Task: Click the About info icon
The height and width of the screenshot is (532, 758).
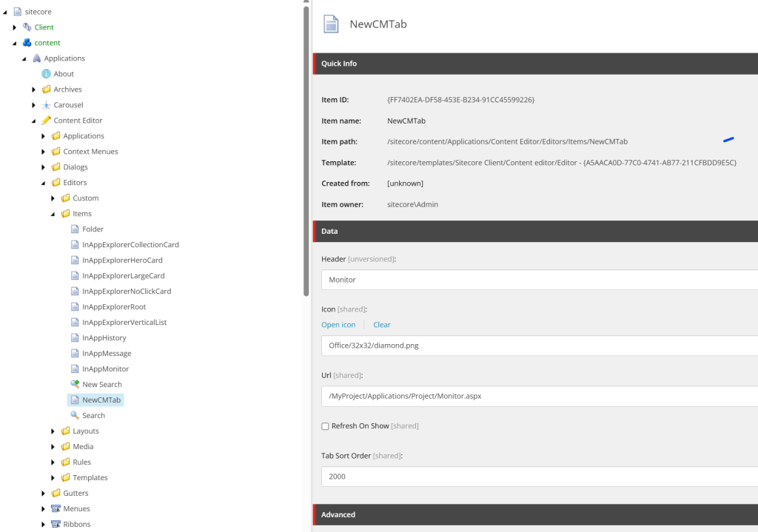Action: [46, 74]
